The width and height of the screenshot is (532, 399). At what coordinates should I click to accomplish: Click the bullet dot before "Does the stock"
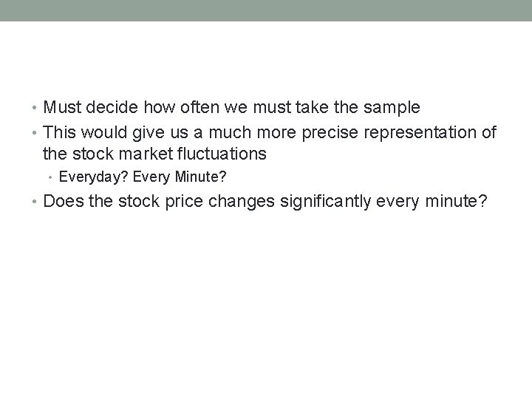[x=37, y=202]
